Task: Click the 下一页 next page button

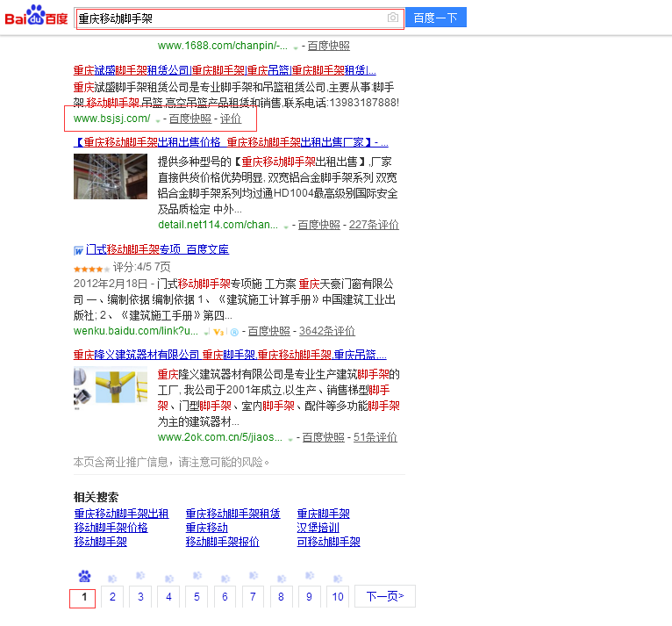Action: pos(384,597)
